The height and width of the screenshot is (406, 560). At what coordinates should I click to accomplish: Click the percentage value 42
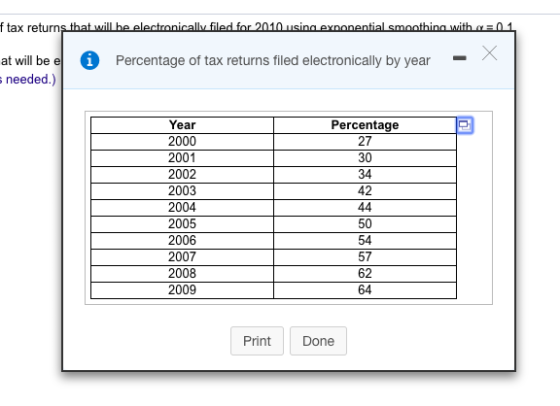[x=365, y=191]
